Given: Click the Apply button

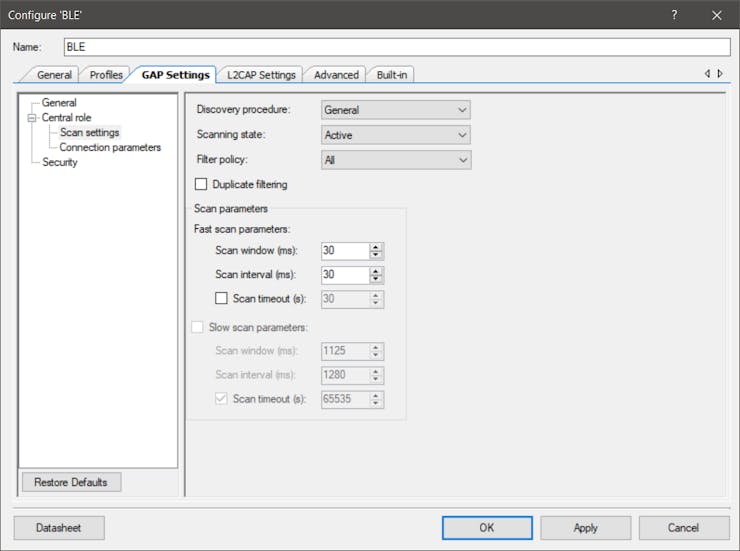Looking at the screenshot, I should point(586,528).
